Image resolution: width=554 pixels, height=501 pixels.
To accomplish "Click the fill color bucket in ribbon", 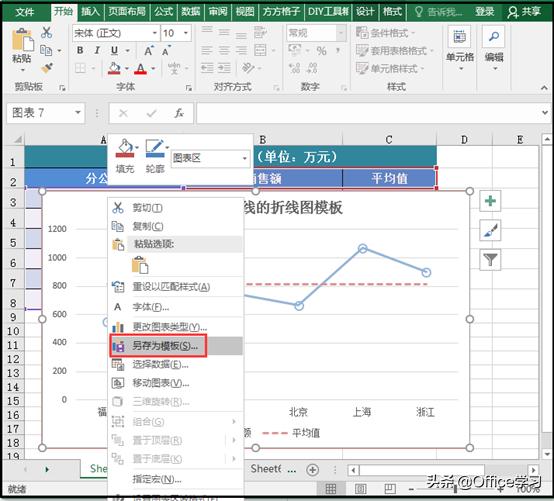I will click(x=114, y=68).
